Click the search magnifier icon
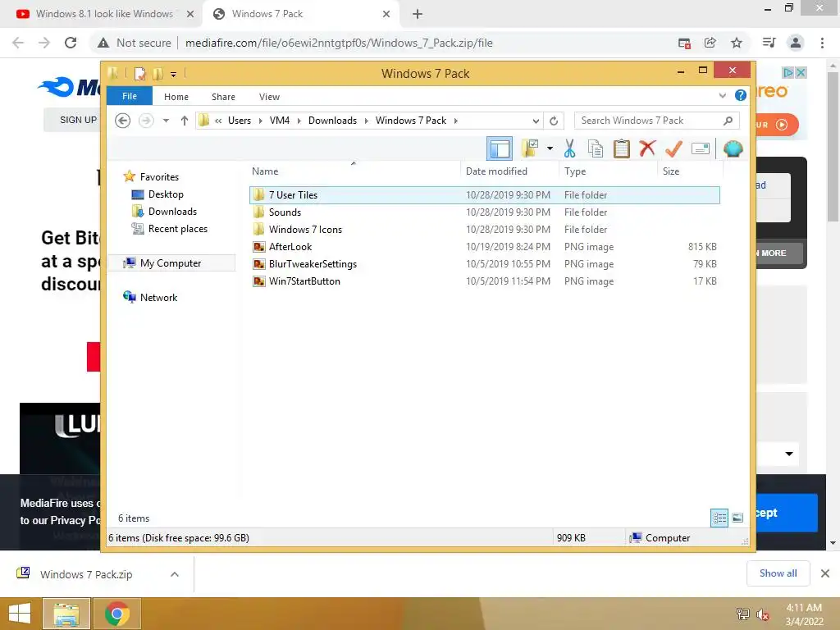The width and height of the screenshot is (840, 630). pos(728,121)
